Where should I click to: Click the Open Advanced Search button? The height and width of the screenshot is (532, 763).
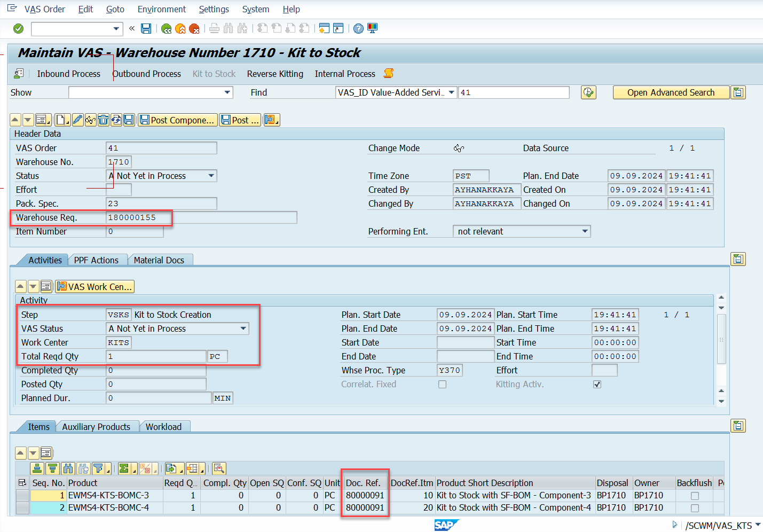671,92
